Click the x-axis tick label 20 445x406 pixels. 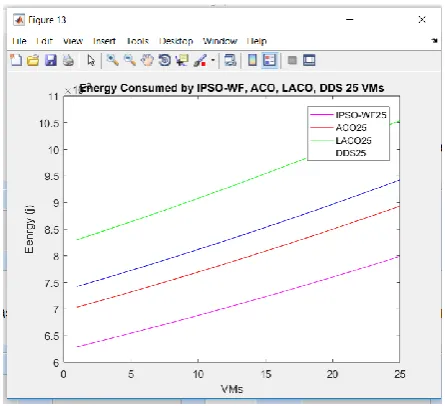(332, 374)
